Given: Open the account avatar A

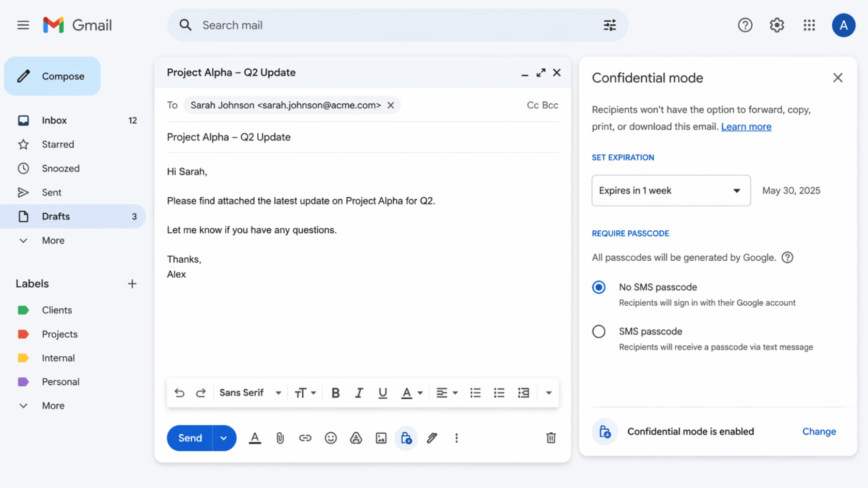Looking at the screenshot, I should click(x=843, y=25).
